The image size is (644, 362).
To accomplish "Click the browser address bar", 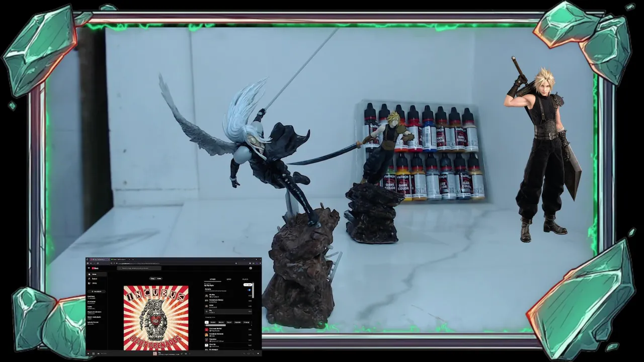I will (174, 263).
